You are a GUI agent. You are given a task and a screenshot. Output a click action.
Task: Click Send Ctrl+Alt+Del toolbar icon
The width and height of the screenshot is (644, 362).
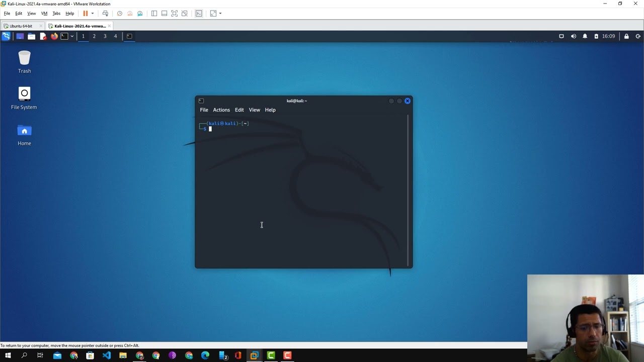coord(105,14)
